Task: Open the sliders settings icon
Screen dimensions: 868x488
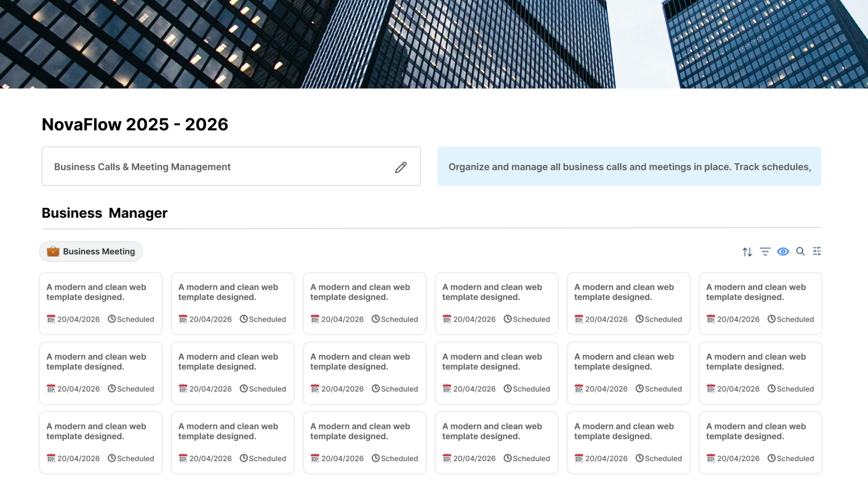Action: point(817,251)
